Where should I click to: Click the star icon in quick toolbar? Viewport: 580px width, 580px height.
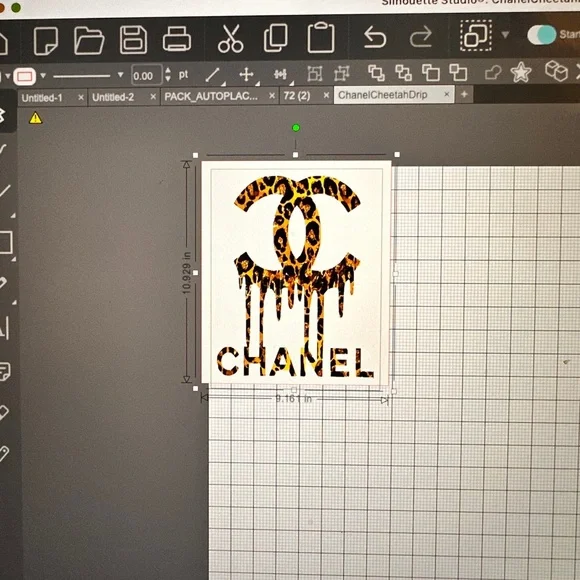pos(521,72)
